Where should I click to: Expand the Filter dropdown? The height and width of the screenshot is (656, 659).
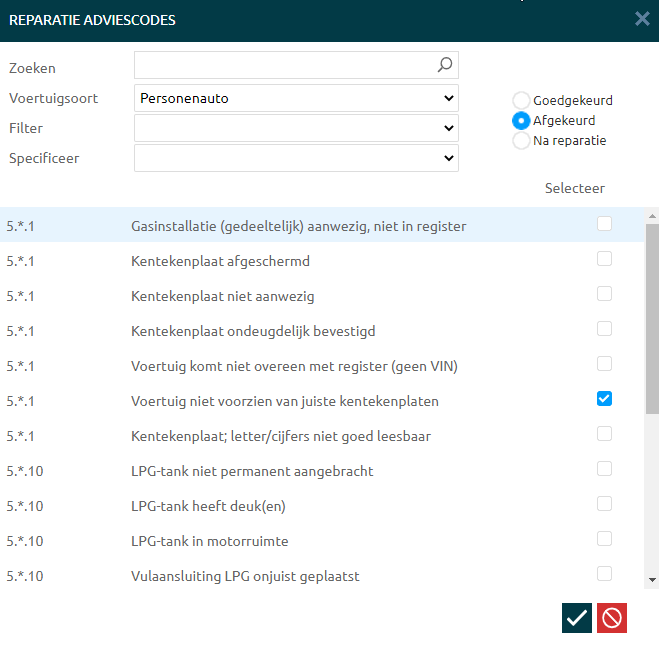296,128
